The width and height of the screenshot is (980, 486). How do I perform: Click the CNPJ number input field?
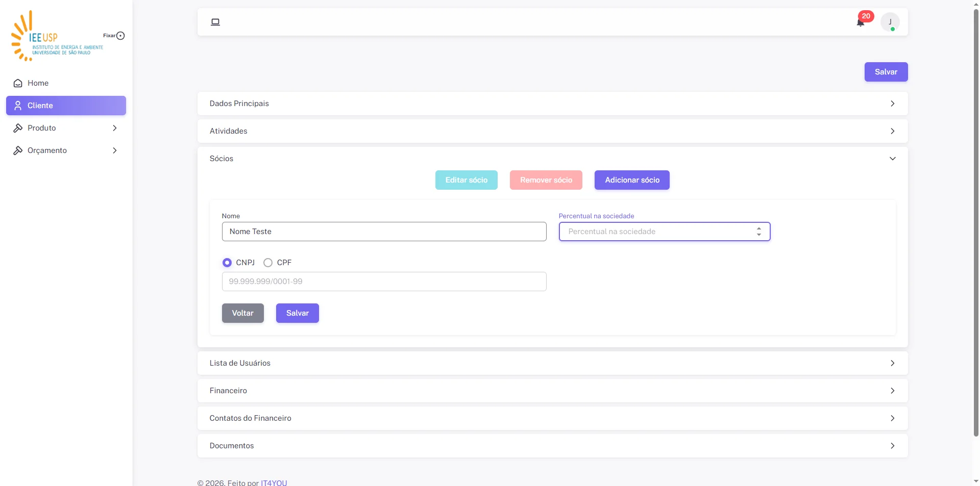pyautogui.click(x=384, y=282)
